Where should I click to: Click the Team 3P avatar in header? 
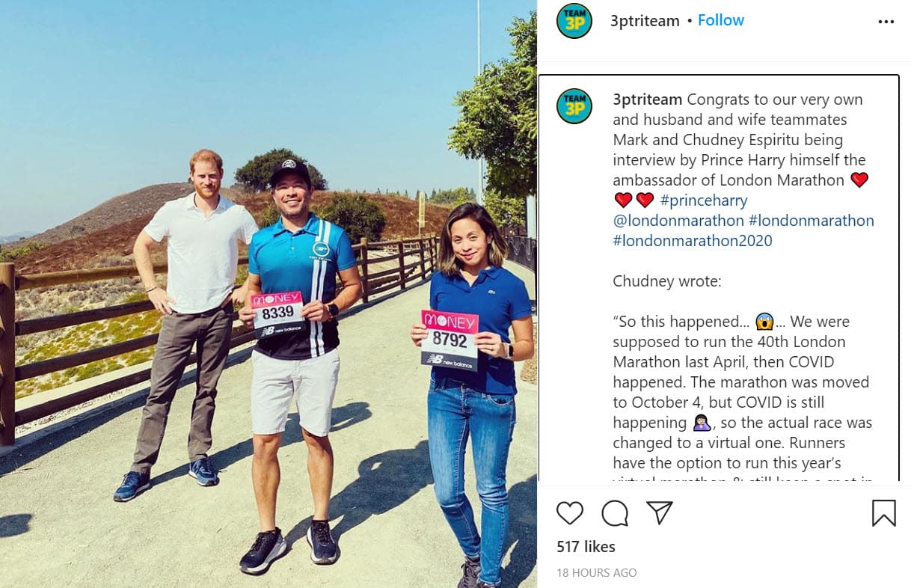[574, 21]
